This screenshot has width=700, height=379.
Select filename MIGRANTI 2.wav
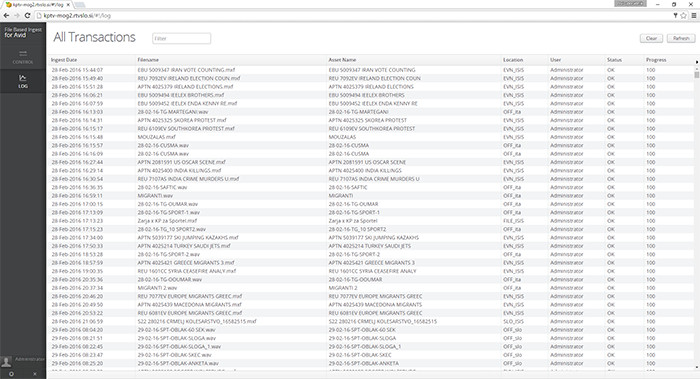coord(158,288)
